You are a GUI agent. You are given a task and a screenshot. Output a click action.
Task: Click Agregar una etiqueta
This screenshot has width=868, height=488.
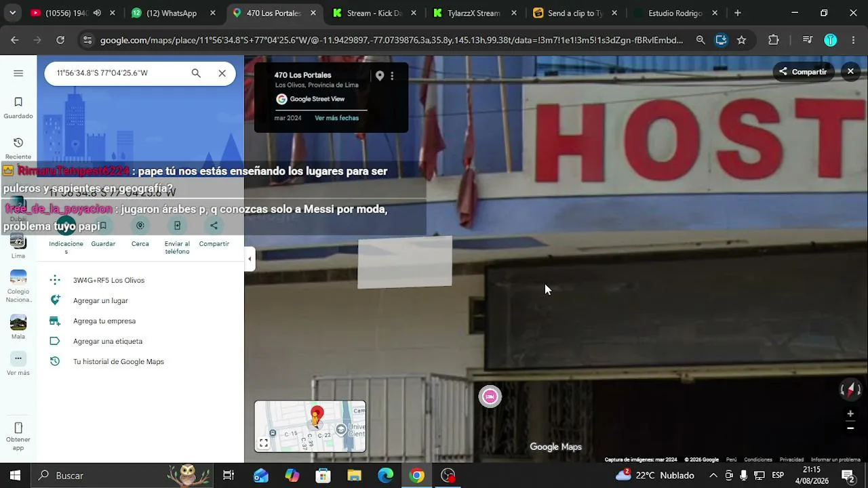108,341
